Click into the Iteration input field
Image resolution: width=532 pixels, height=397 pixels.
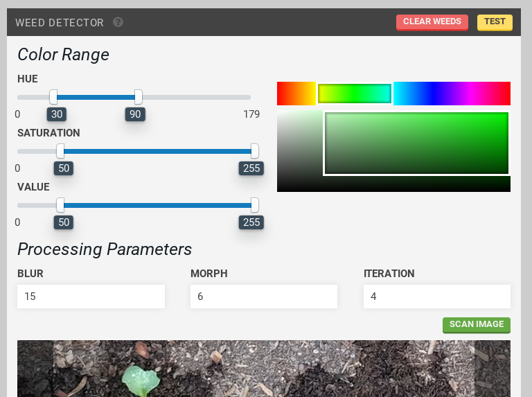(x=437, y=297)
